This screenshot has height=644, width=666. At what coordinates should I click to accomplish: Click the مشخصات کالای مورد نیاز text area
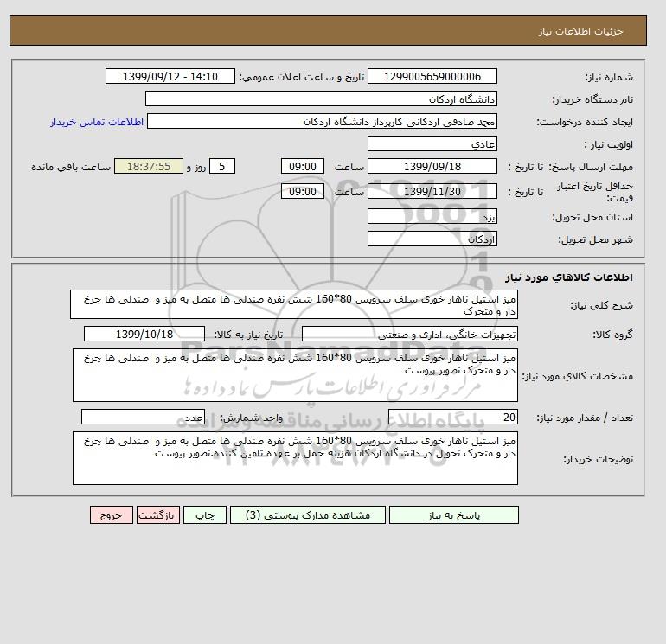pos(295,375)
